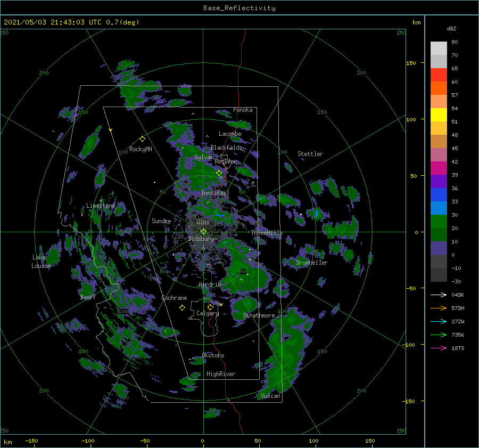Select the yellow 51 dBZ color swatch
Viewport: 479px width, 448px height.
coord(439,115)
